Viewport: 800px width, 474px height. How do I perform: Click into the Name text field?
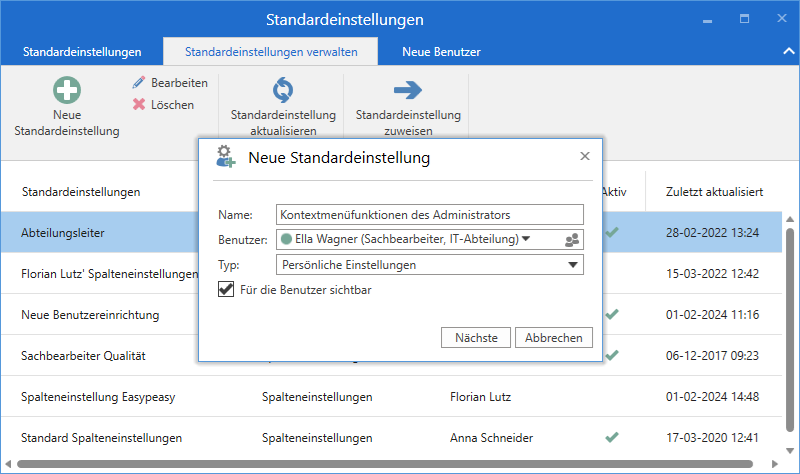[x=429, y=215]
